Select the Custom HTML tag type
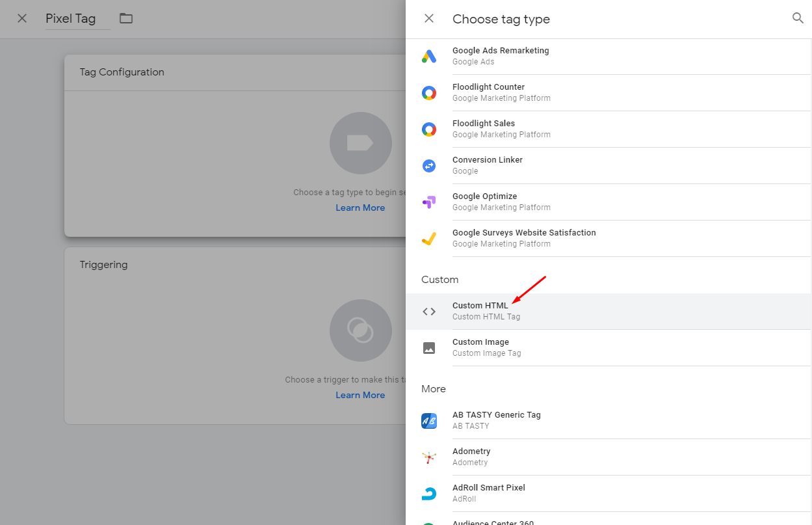812x525 pixels. coord(609,312)
